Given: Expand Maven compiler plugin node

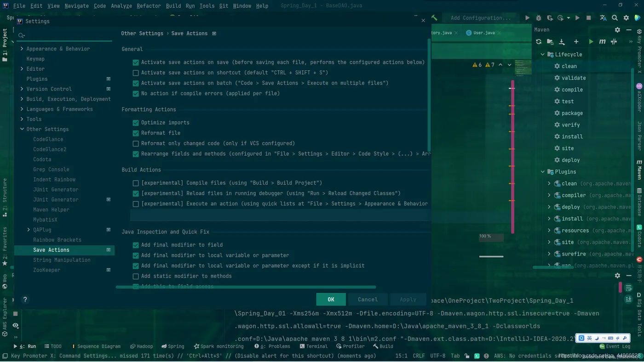Looking at the screenshot, I should pos(549,195).
